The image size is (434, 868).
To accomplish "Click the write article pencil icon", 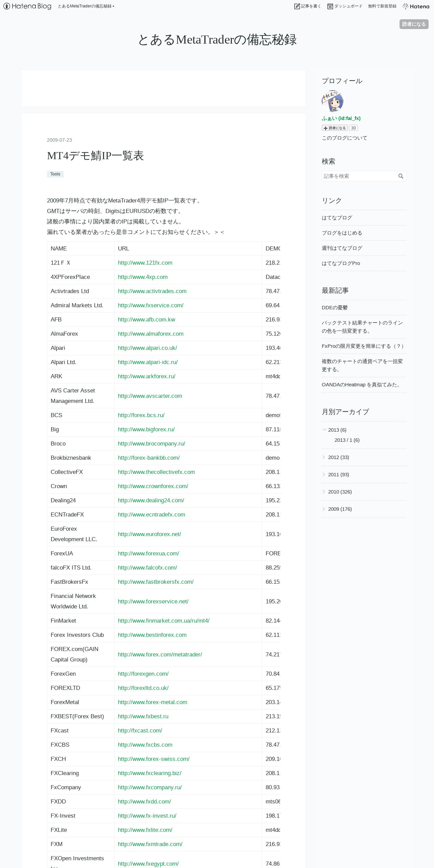I will (297, 6).
